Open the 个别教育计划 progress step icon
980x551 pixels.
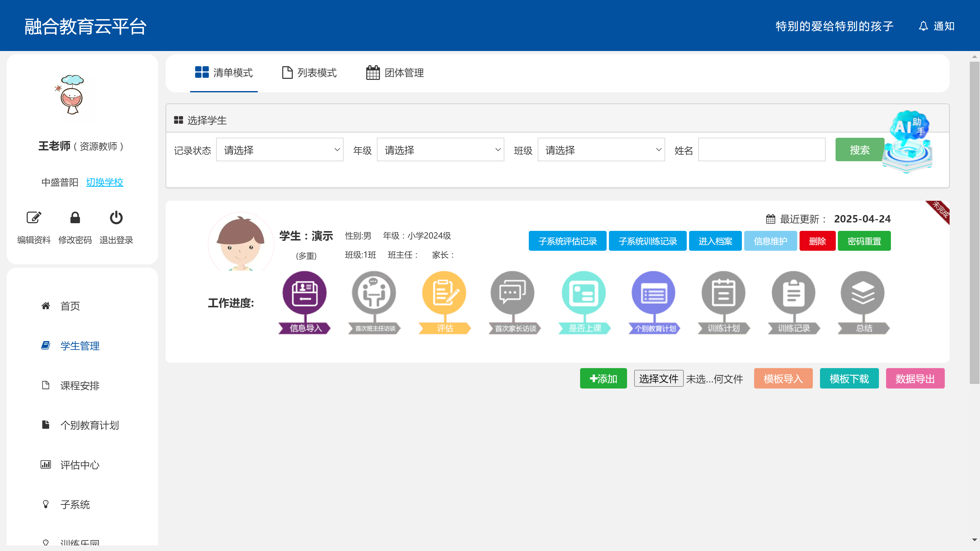pos(654,293)
